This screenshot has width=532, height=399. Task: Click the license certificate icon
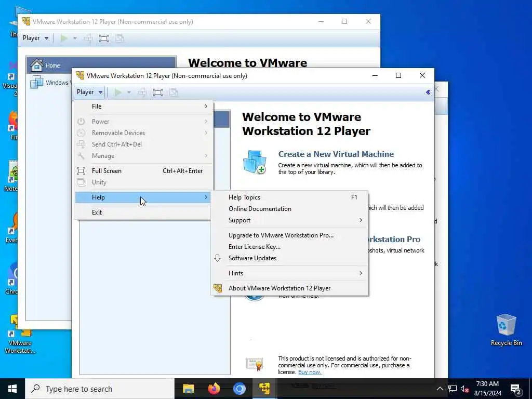click(x=255, y=364)
